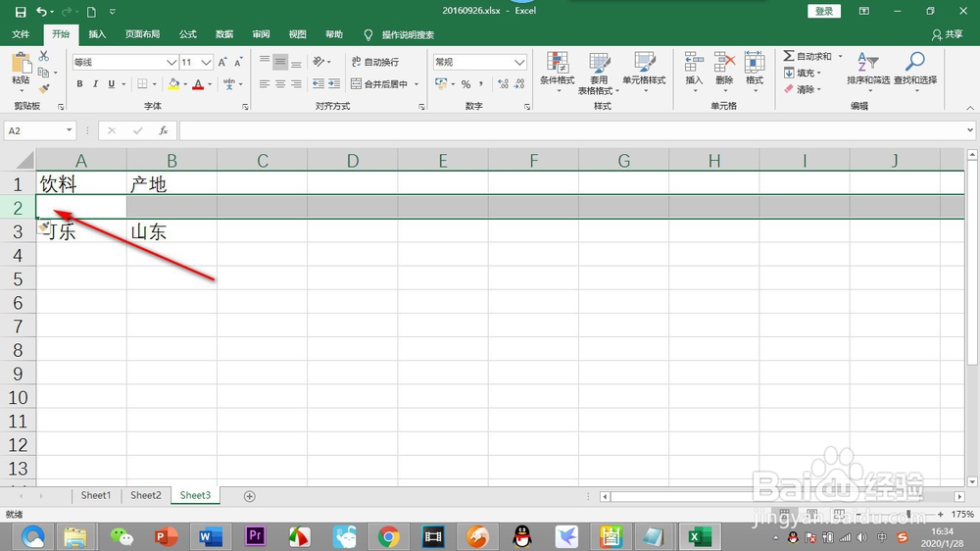Screen dimensions: 980x551
Task: Click the Format Painter brush icon
Action: [x=44, y=89]
